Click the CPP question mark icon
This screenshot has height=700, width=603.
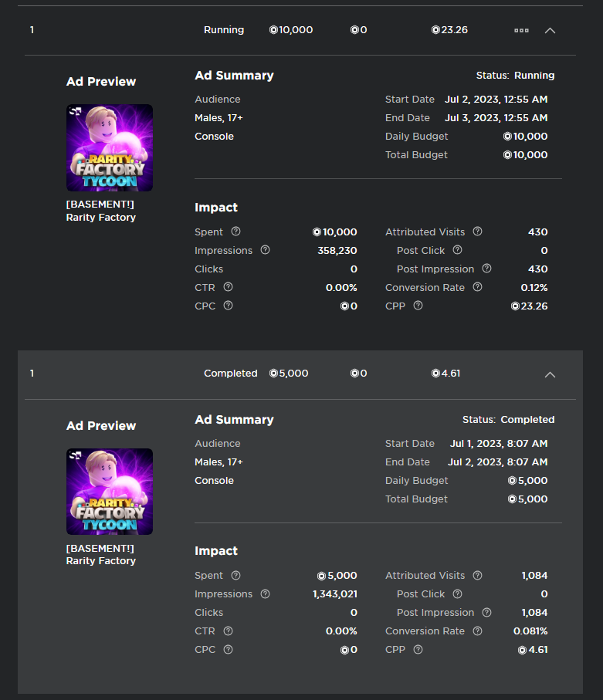click(x=417, y=306)
